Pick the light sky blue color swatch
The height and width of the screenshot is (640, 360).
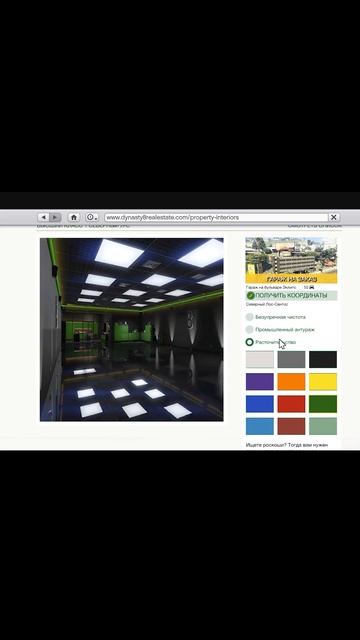(x=260, y=426)
